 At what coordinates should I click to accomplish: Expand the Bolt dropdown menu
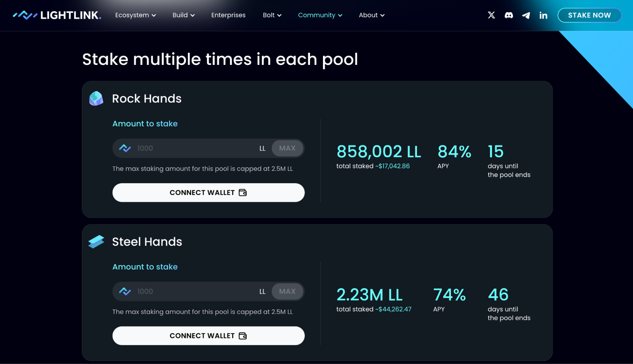pos(272,15)
